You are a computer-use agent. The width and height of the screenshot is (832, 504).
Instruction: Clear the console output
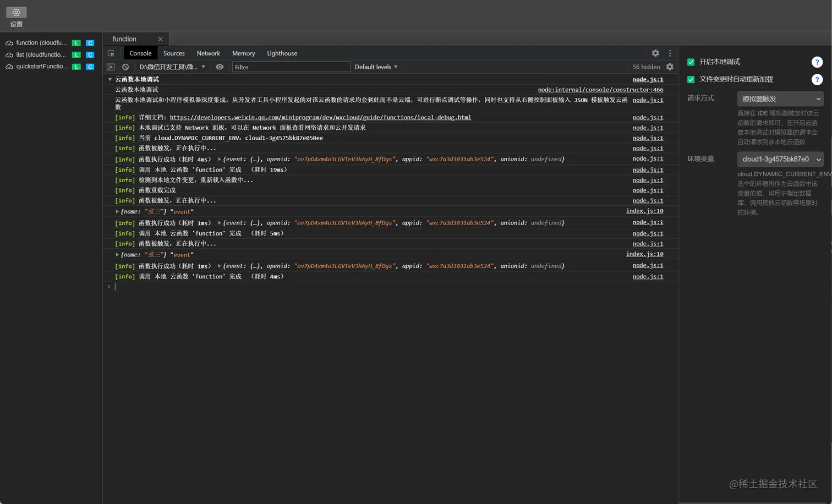coord(125,67)
